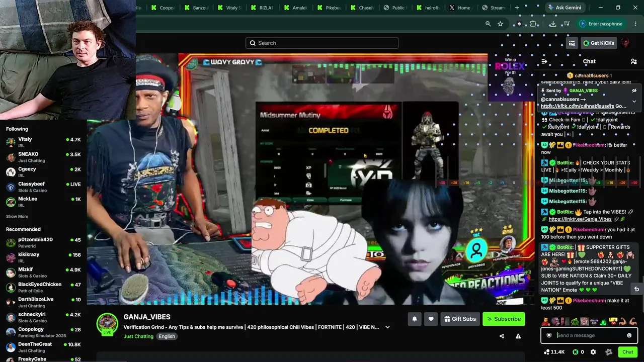
Task: Switch to the RIZLA1 browser tab
Action: pyautogui.click(x=262, y=8)
